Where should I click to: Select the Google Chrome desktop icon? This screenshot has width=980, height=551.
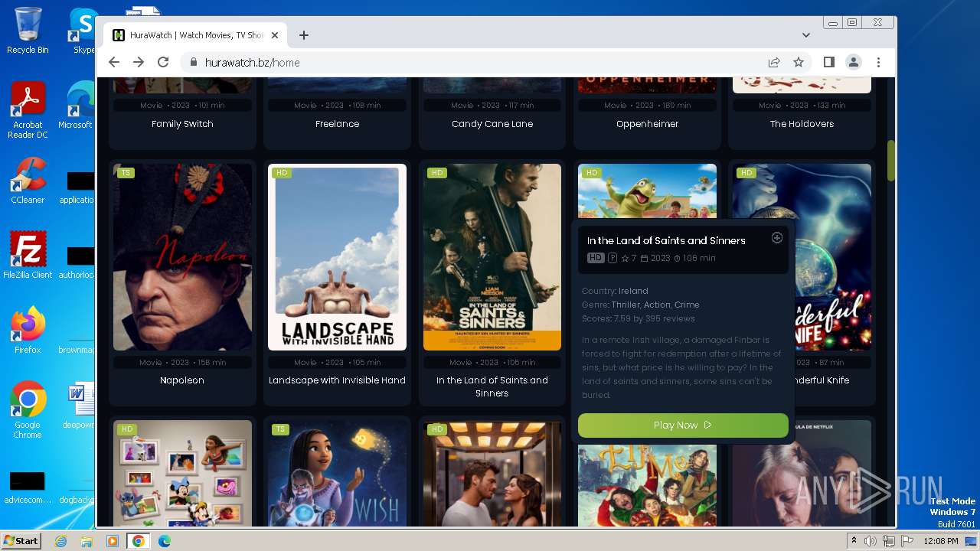pyautogui.click(x=28, y=410)
